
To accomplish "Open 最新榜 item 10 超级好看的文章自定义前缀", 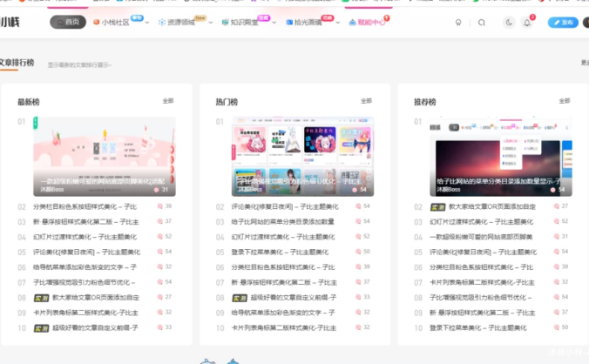I will point(96,327).
